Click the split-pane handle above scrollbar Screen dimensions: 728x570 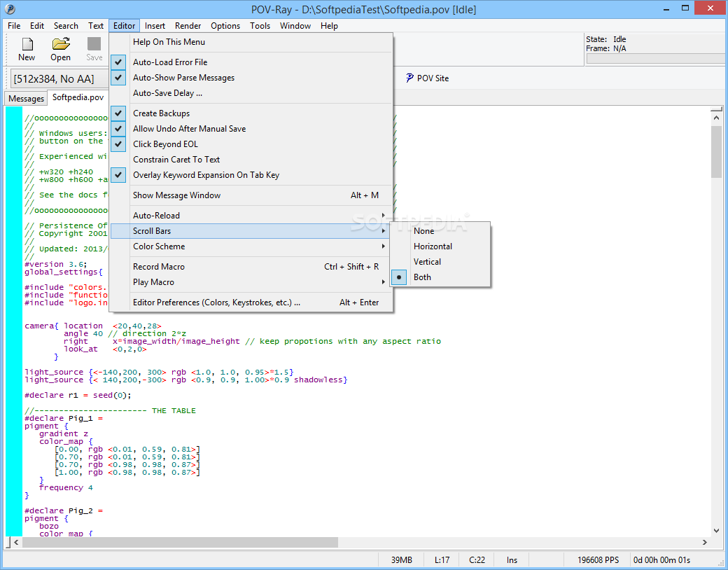click(x=716, y=110)
